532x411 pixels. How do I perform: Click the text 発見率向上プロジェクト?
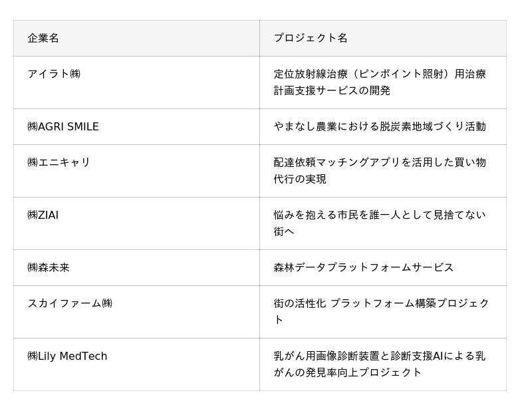click(x=364, y=372)
